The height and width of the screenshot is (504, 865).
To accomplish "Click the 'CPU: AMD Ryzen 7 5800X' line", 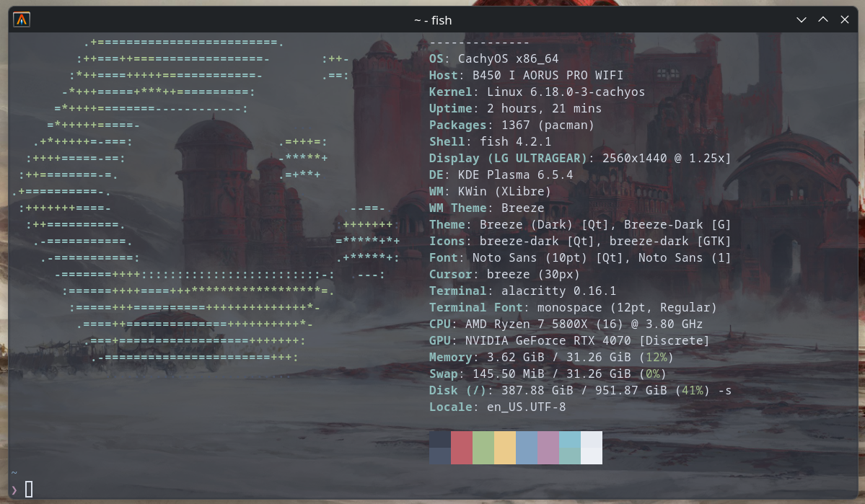I will point(566,324).
